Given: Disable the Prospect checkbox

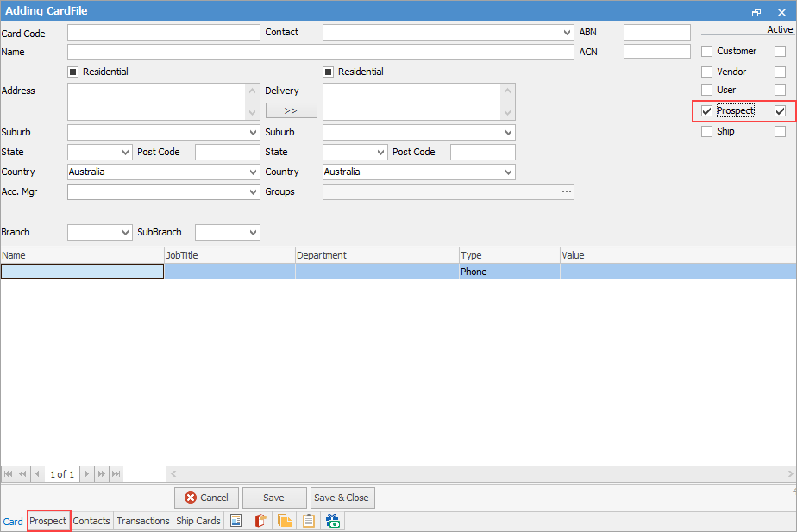Looking at the screenshot, I should click(x=706, y=110).
